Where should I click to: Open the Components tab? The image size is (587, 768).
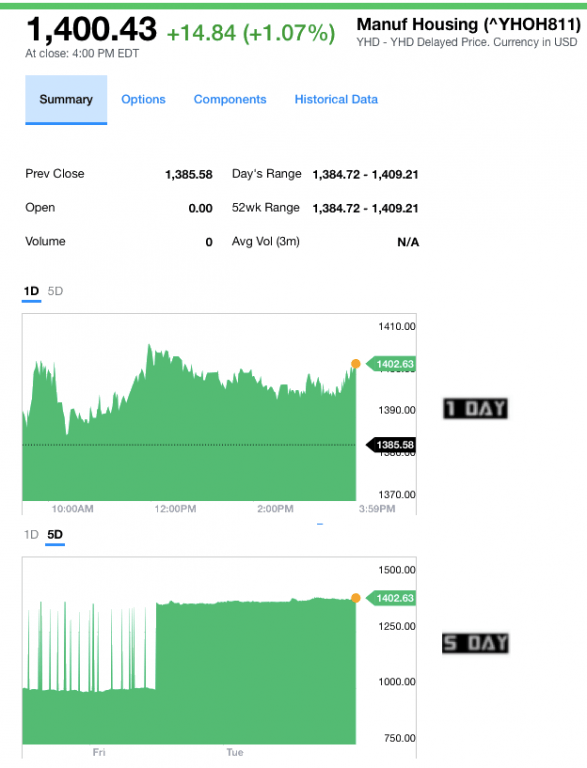click(x=230, y=99)
